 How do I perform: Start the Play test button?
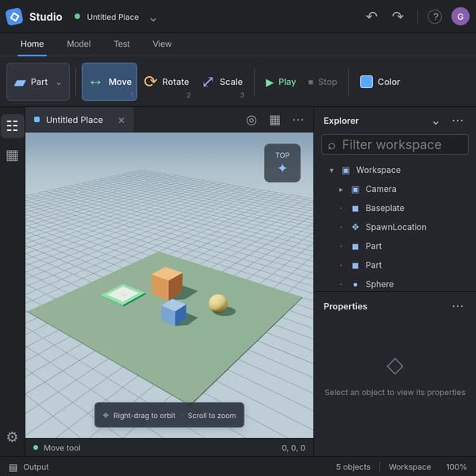click(281, 82)
